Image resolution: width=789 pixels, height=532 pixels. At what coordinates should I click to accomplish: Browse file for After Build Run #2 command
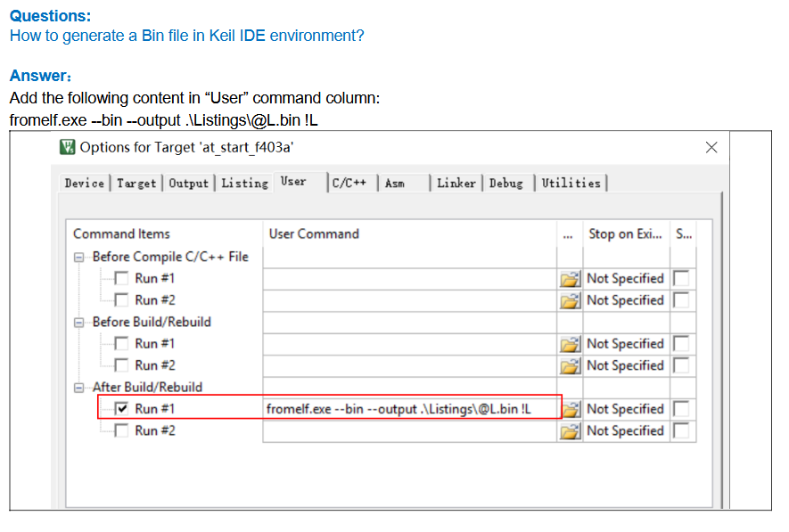tap(570, 431)
